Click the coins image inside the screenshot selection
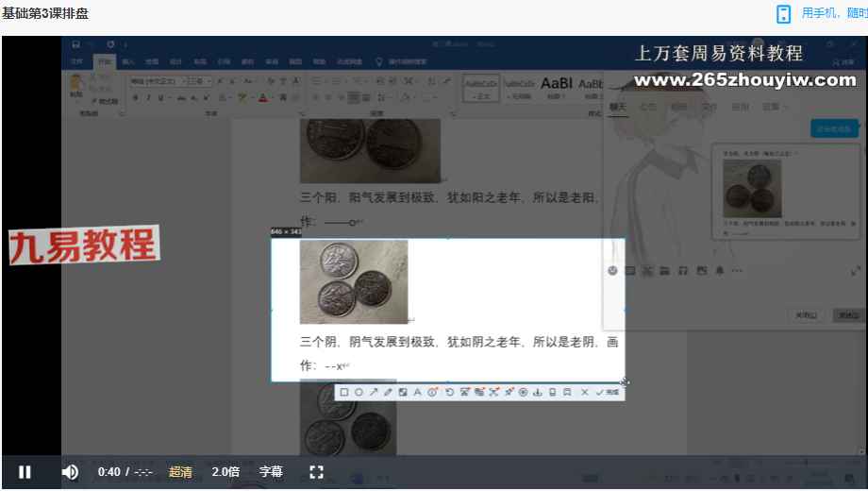 [x=354, y=281]
